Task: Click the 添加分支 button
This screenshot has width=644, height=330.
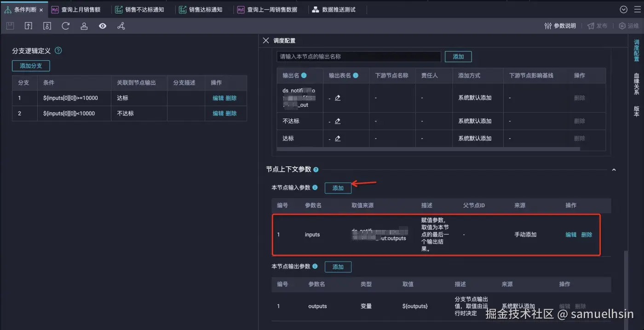Action: (31, 66)
